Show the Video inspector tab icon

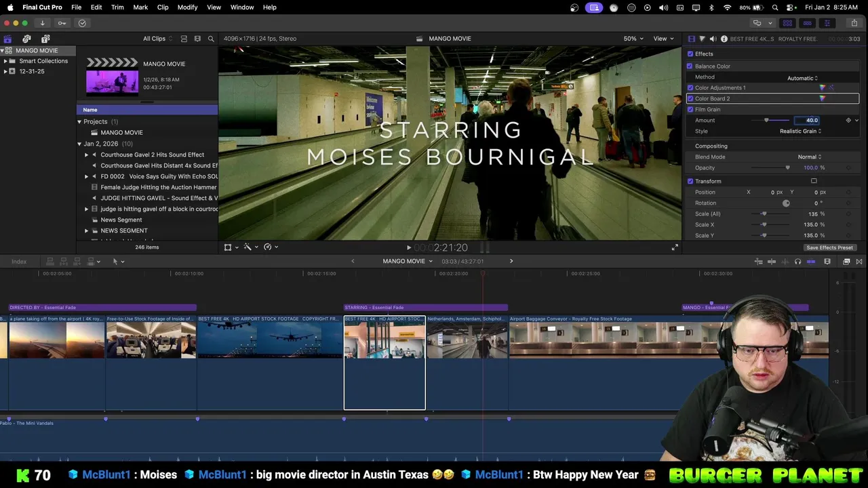692,39
